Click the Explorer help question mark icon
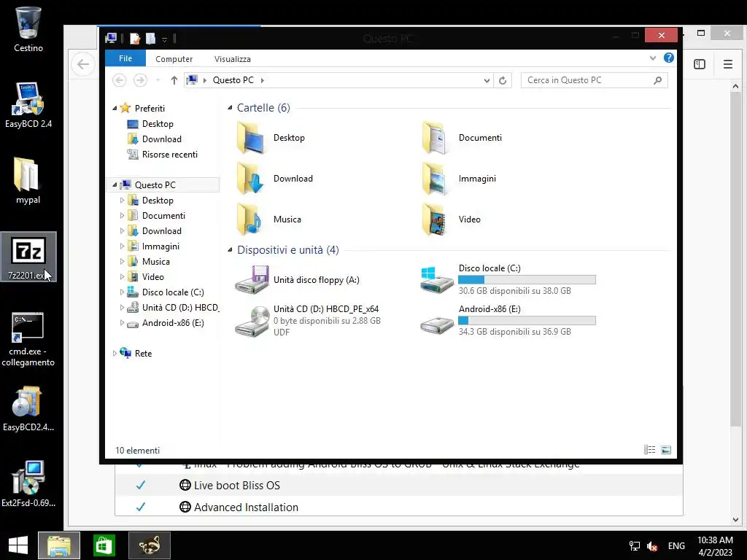 669,58
